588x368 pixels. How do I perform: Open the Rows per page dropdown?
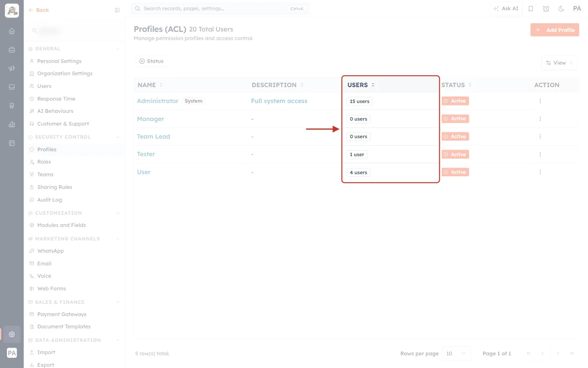456,354
